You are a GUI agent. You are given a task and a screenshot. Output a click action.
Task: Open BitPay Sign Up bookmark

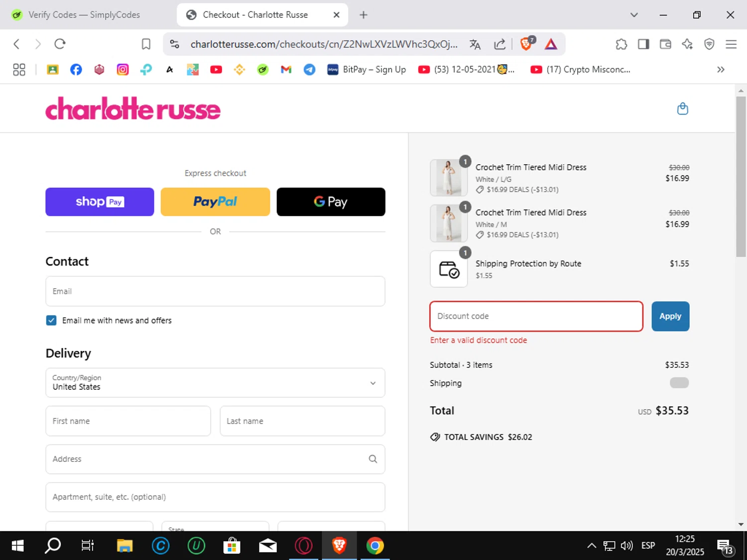(x=367, y=70)
